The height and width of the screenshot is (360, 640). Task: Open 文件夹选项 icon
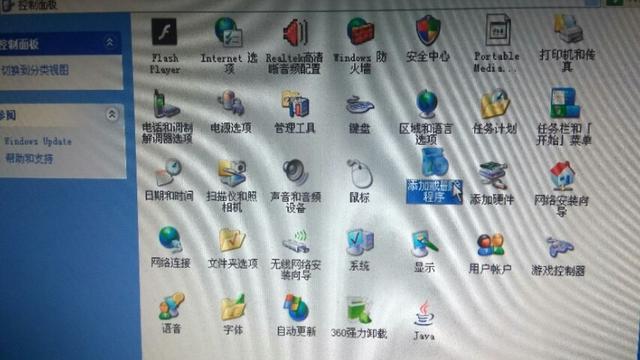click(x=232, y=240)
